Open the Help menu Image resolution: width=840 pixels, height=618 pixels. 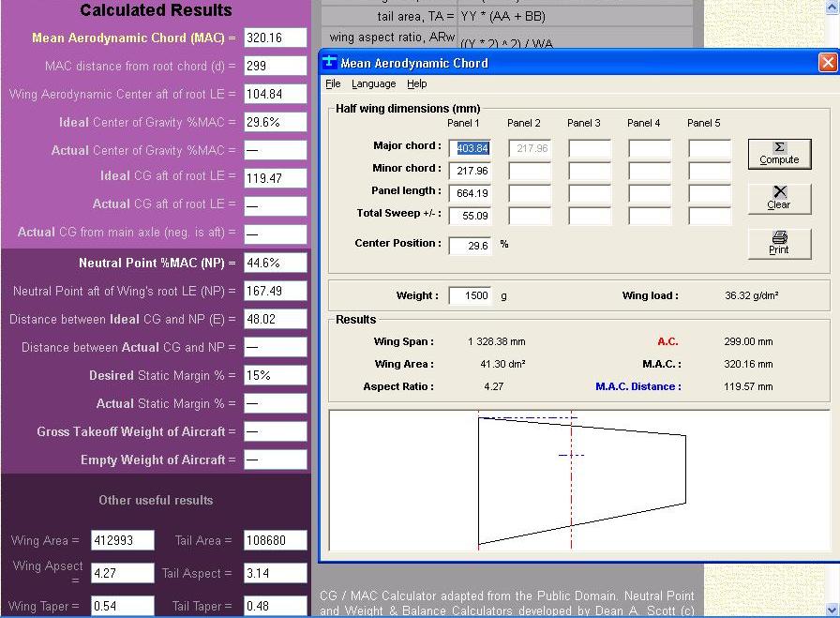coord(416,84)
